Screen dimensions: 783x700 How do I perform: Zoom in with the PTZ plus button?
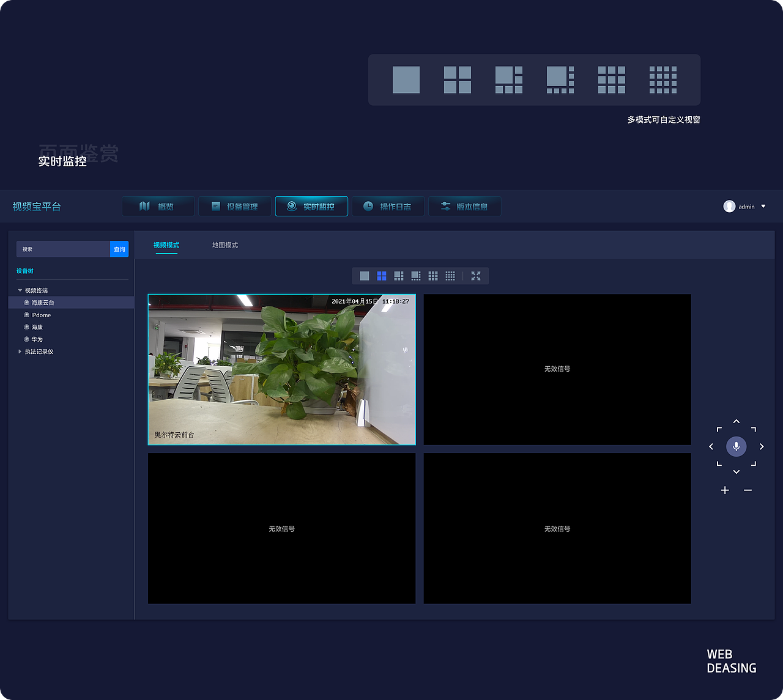725,490
